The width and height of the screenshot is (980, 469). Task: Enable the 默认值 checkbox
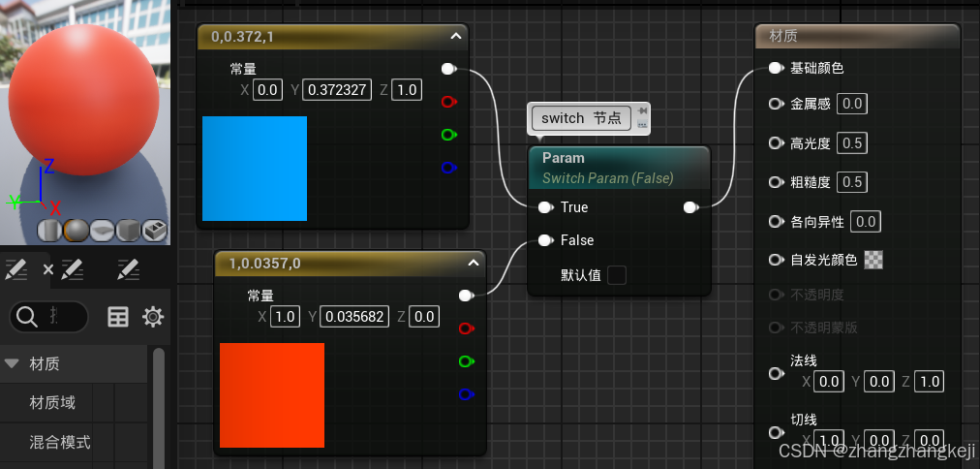[x=617, y=275]
